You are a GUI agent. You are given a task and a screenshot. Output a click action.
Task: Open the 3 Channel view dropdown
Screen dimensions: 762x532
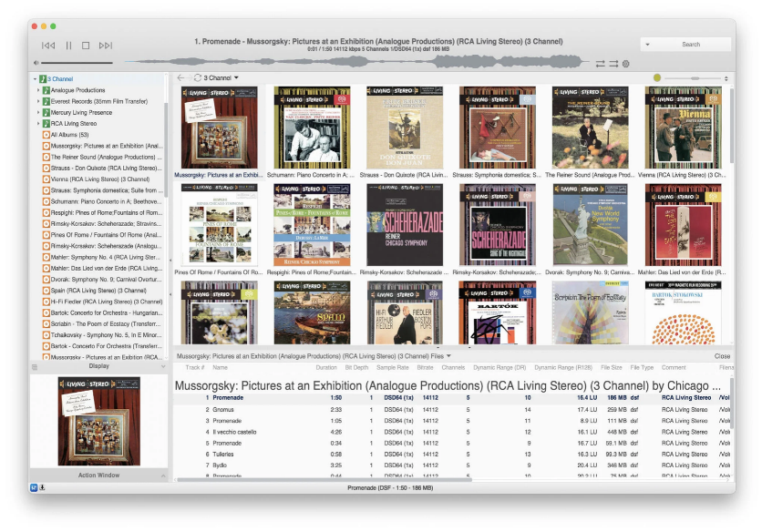236,77
